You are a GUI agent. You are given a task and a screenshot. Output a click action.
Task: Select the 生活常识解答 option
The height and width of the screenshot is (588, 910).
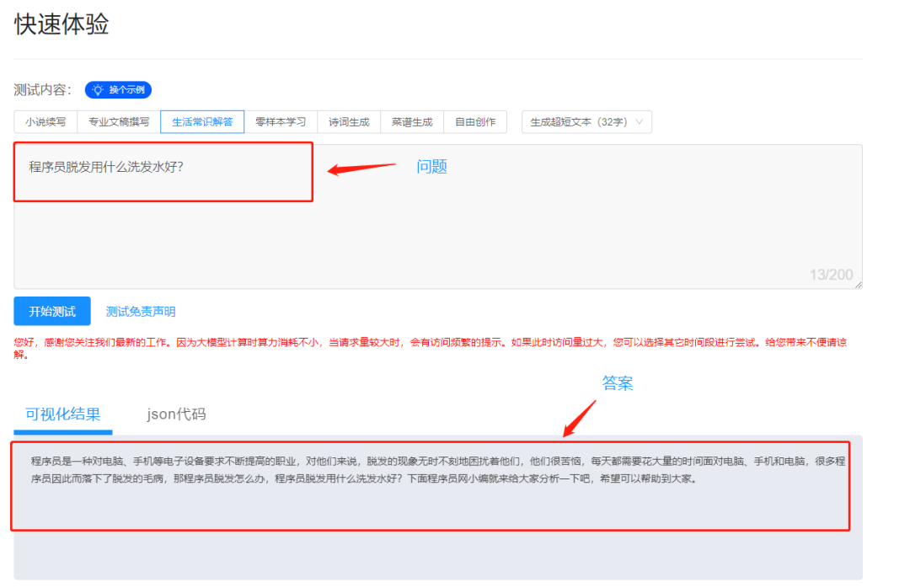202,122
